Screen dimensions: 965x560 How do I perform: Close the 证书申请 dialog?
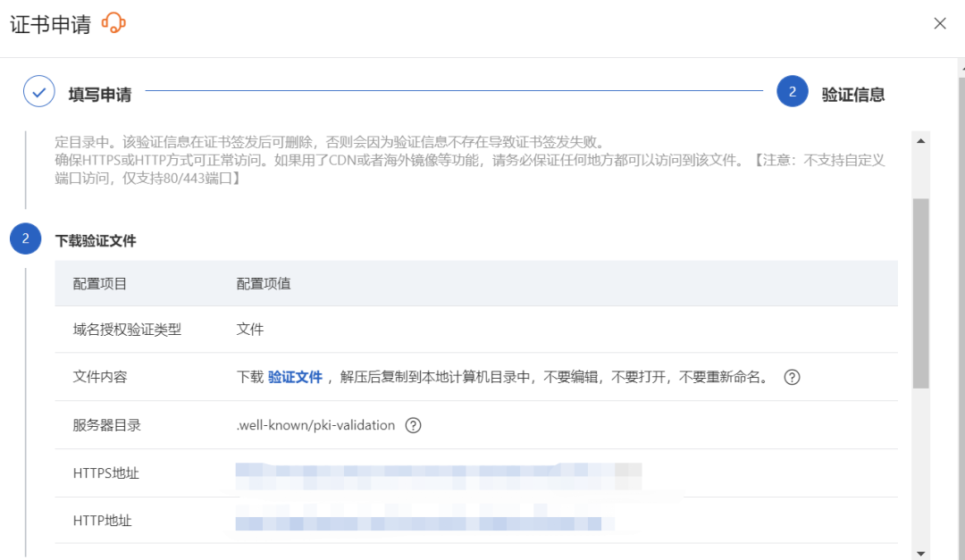coord(940,24)
